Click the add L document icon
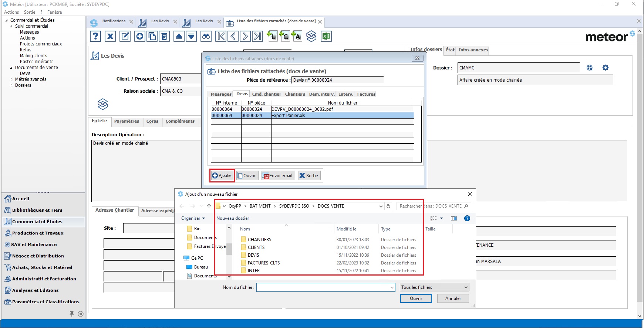The height and width of the screenshot is (328, 644). 272,36
